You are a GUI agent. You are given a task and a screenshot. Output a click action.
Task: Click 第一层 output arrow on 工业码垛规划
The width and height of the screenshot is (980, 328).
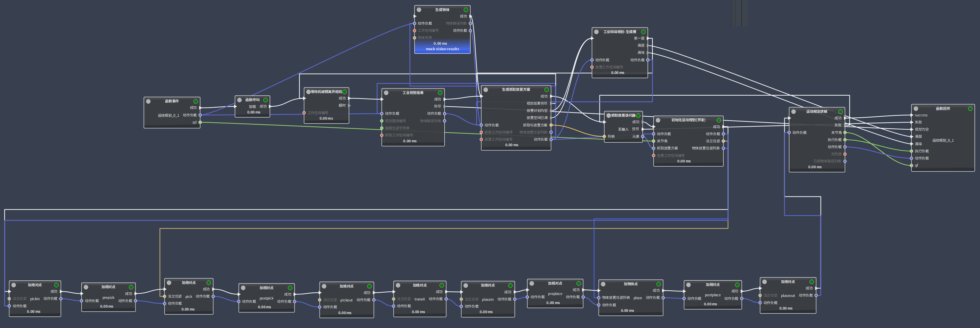(x=648, y=39)
